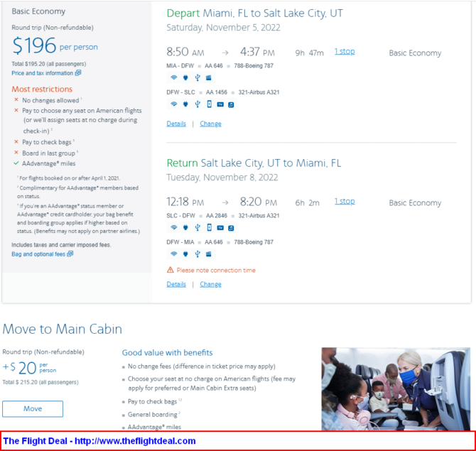This screenshot has width=476, height=451.
Task: Click live TV icon under SLC - DFW AA 2846
Action: pyautogui.click(x=220, y=227)
